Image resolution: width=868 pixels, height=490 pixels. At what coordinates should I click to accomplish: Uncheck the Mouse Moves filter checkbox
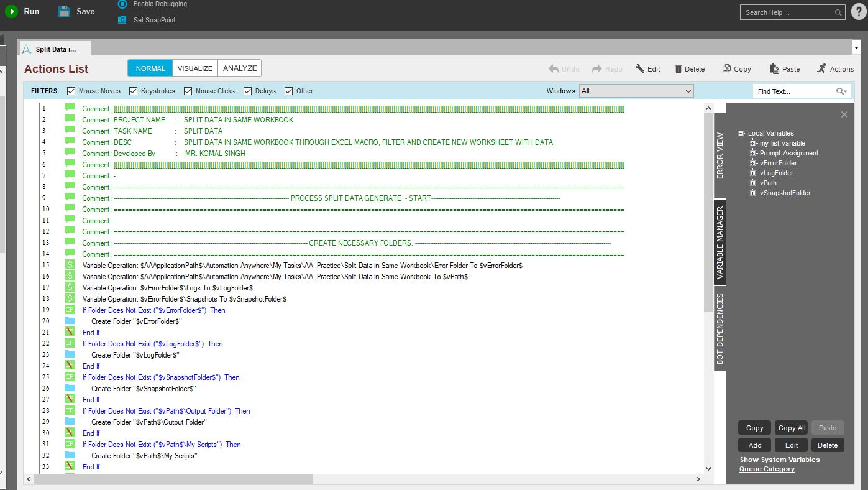[71, 91]
